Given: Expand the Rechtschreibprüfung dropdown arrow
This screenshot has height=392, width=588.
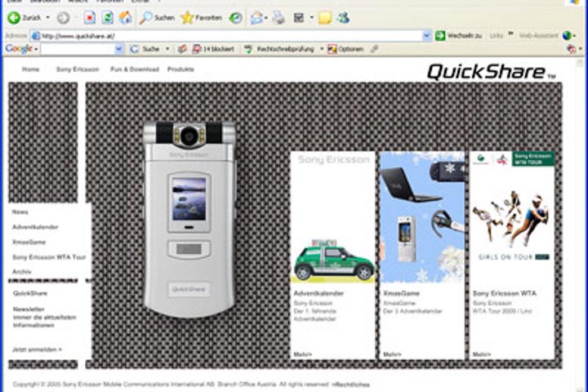Looking at the screenshot, I should pos(322,49).
